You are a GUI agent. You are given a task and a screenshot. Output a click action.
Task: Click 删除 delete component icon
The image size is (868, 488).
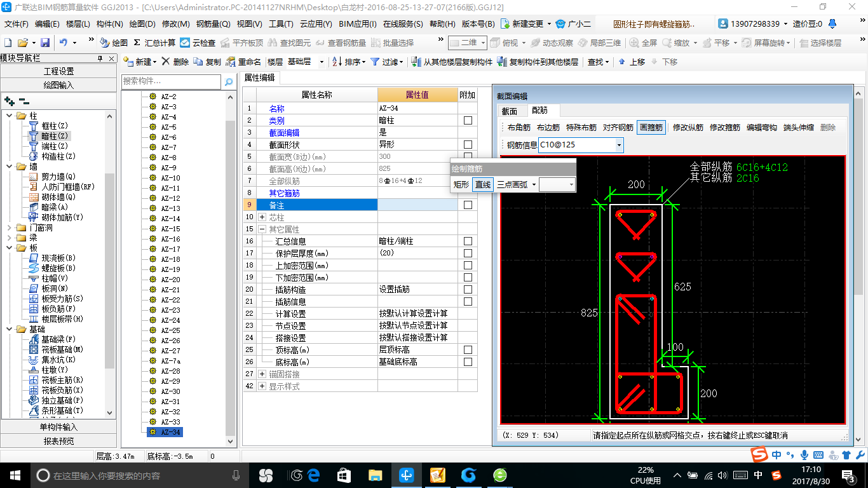175,62
